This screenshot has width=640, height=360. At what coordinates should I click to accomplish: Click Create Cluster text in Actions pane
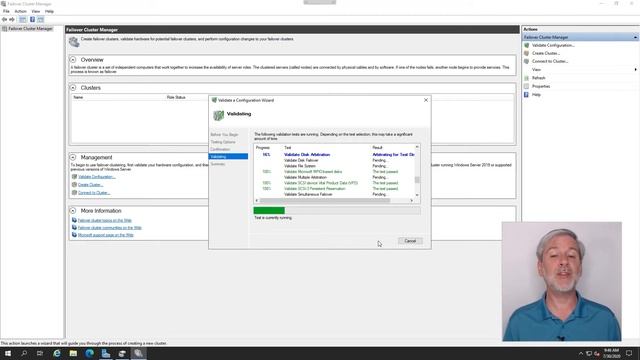[546, 53]
